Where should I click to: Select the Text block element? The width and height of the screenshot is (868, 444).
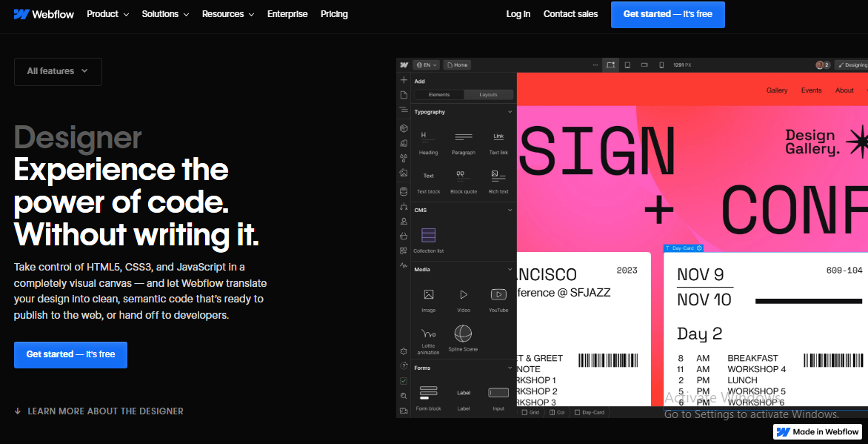[429, 182]
